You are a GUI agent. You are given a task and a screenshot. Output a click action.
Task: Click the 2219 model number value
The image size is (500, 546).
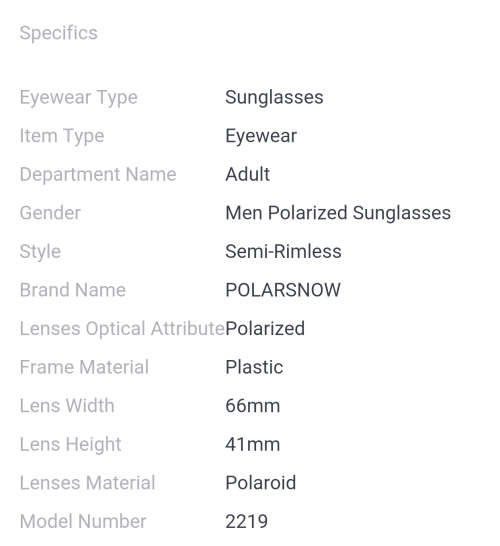click(x=247, y=521)
